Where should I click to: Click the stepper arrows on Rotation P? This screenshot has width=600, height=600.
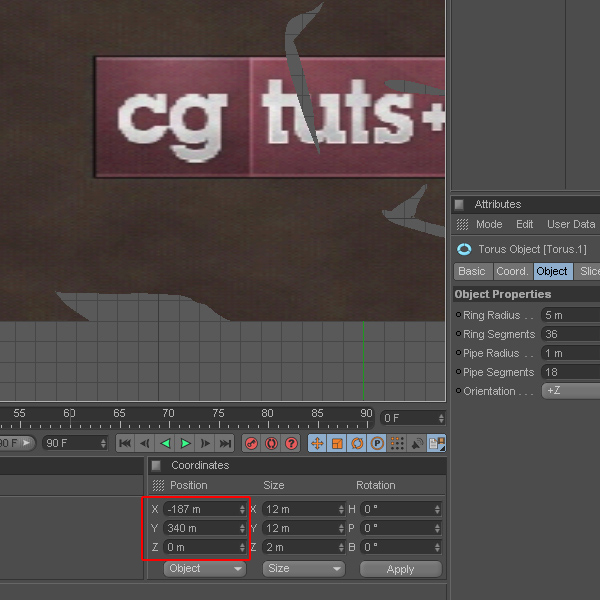438,528
